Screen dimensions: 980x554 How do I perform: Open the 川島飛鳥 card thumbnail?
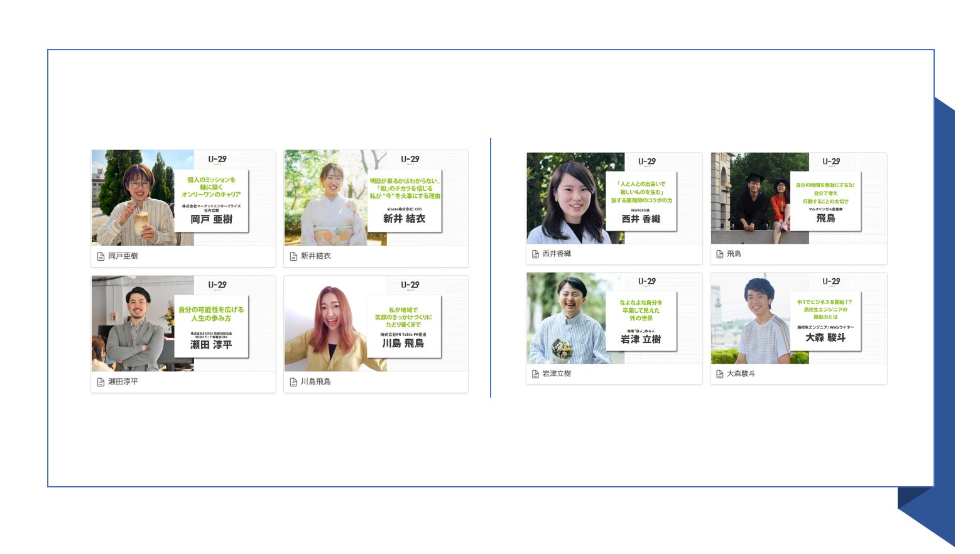click(376, 323)
